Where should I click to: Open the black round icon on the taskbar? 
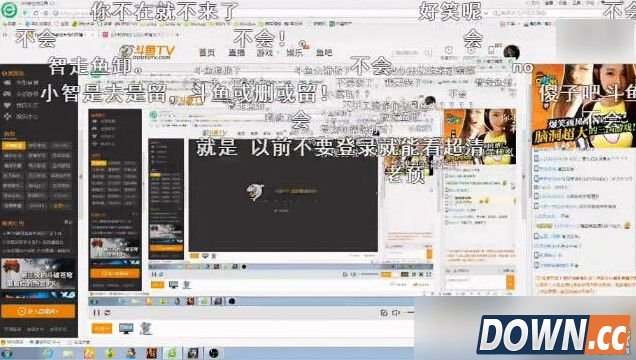[x=214, y=354]
